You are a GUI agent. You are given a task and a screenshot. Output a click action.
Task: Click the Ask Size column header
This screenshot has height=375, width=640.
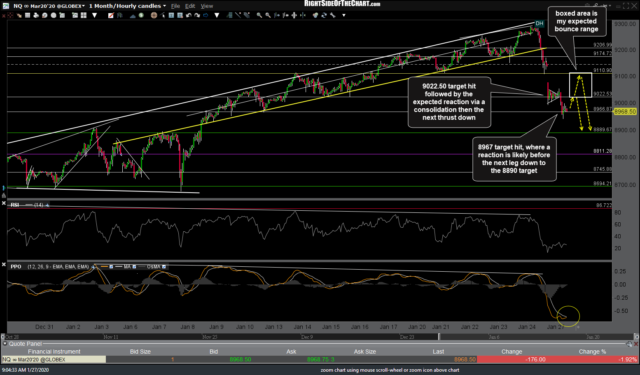point(364,351)
